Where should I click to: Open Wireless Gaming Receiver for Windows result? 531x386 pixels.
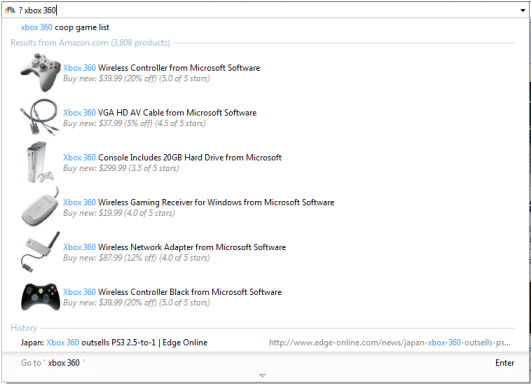click(198, 202)
